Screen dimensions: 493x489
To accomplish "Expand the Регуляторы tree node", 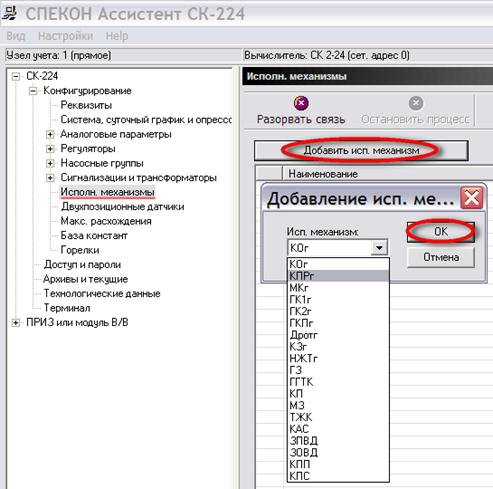I will 50,149.
